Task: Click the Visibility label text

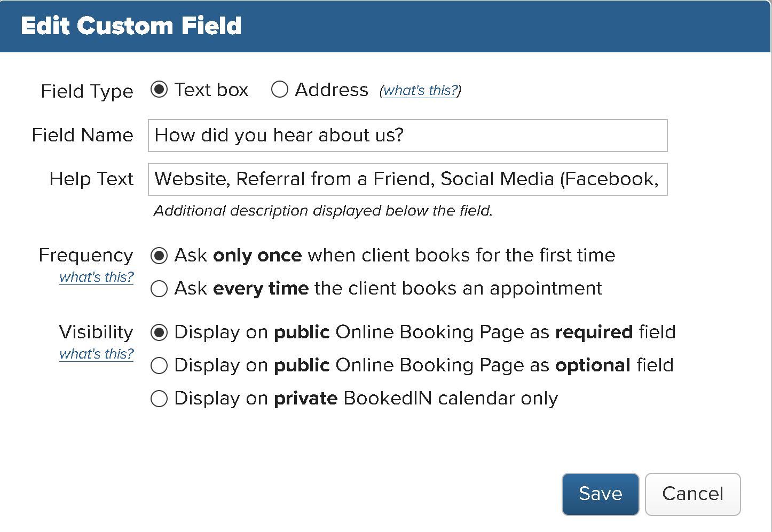Action: [96, 332]
